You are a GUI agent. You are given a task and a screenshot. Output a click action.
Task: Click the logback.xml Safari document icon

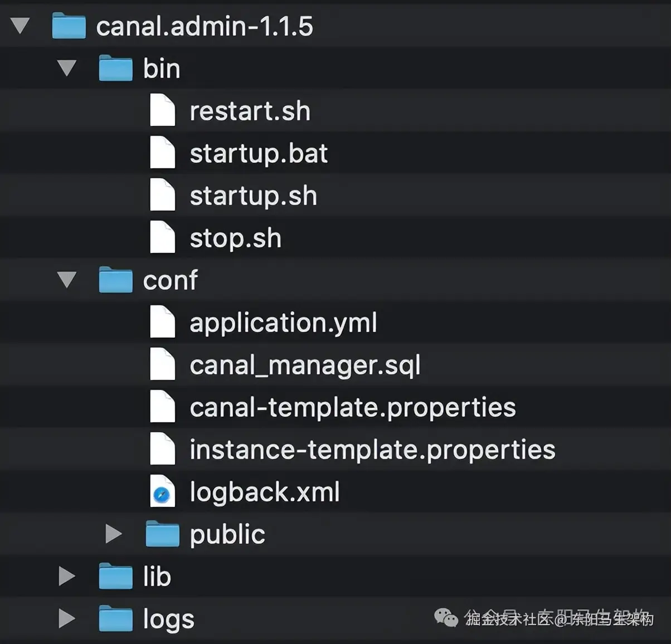162,492
